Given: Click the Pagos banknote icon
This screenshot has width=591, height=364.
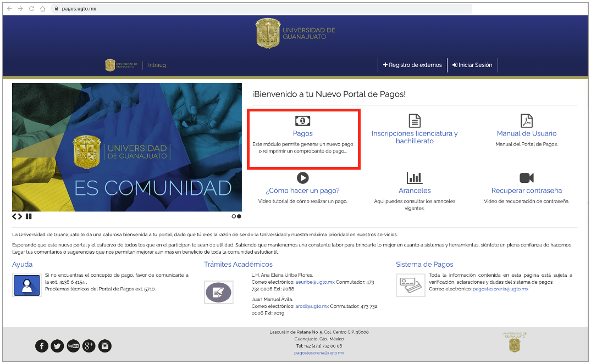Looking at the screenshot, I should (303, 121).
